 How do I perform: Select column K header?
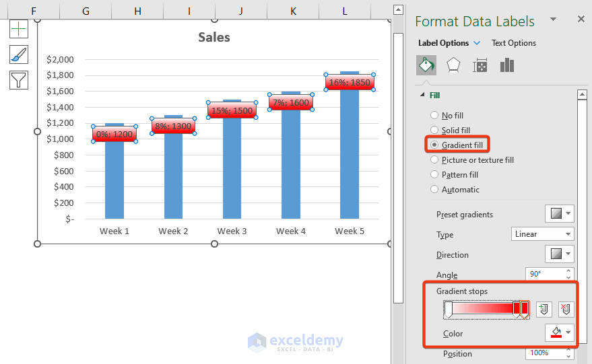[293, 11]
